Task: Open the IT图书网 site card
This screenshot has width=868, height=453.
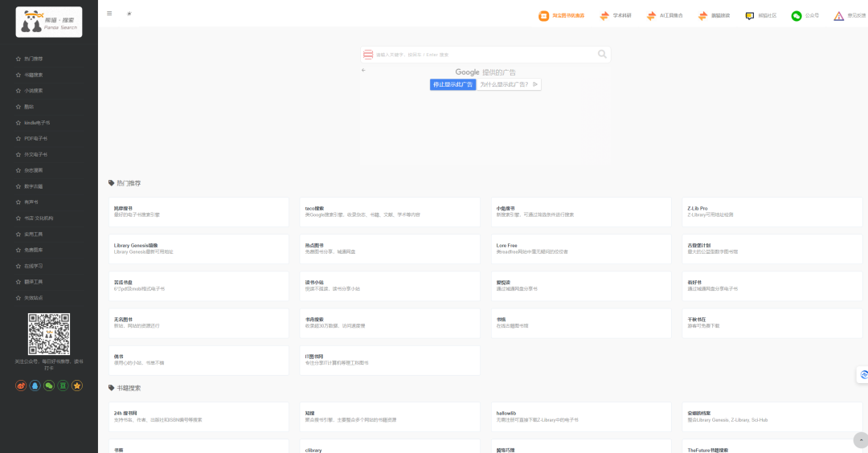Action: pyautogui.click(x=390, y=360)
